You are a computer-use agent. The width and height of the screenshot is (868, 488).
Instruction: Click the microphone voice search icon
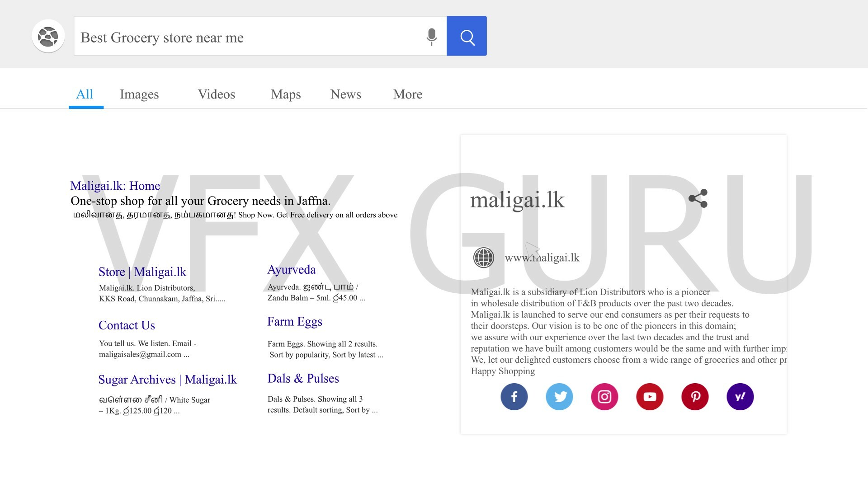coord(431,37)
